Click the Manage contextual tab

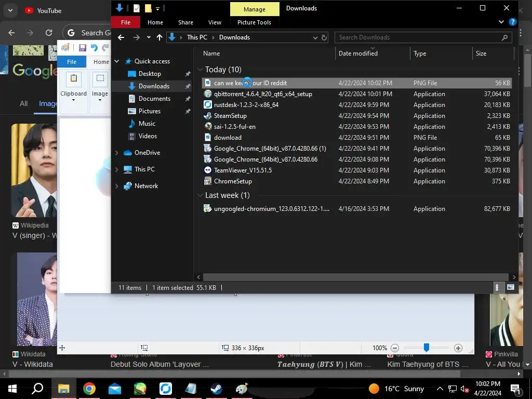(255, 9)
